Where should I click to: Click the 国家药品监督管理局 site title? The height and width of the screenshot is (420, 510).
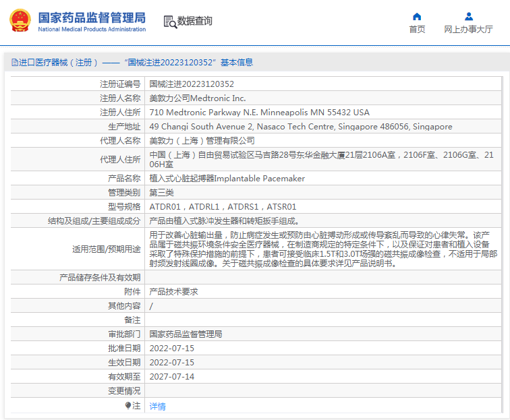(92, 17)
